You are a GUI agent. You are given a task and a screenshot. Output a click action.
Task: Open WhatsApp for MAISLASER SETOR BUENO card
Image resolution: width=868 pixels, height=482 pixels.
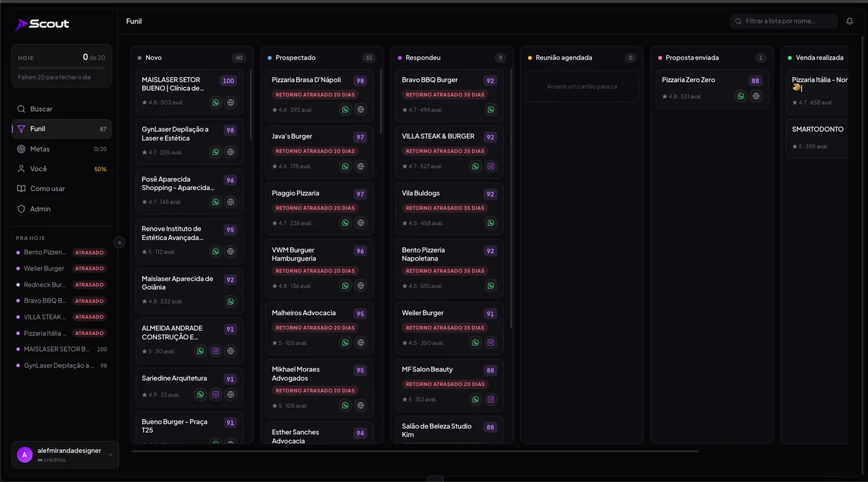click(216, 102)
